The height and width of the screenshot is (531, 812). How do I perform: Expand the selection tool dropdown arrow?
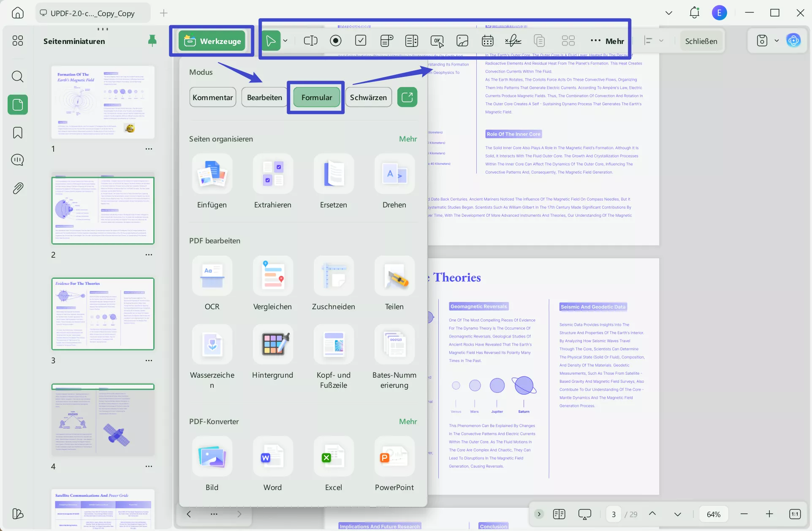tap(285, 41)
